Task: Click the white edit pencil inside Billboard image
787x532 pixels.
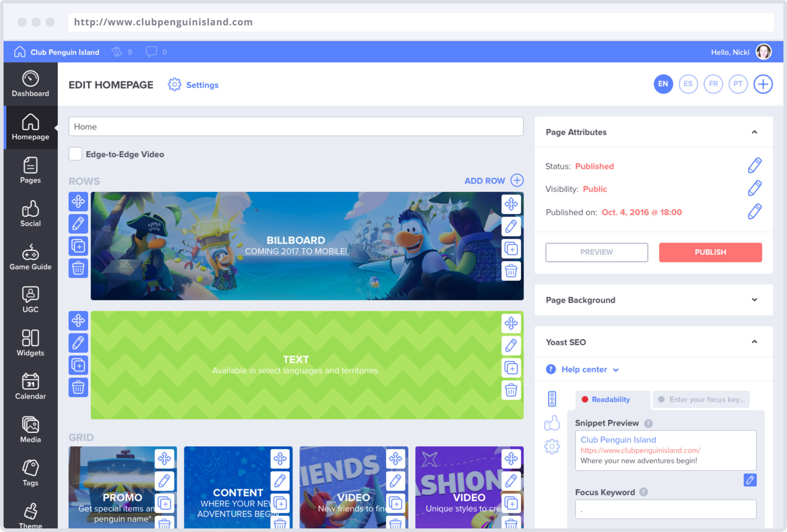Action: [511, 226]
